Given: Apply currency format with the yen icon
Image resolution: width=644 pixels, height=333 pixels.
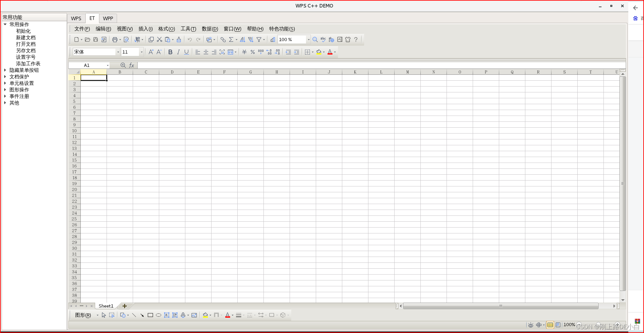Looking at the screenshot, I should click(x=244, y=52).
